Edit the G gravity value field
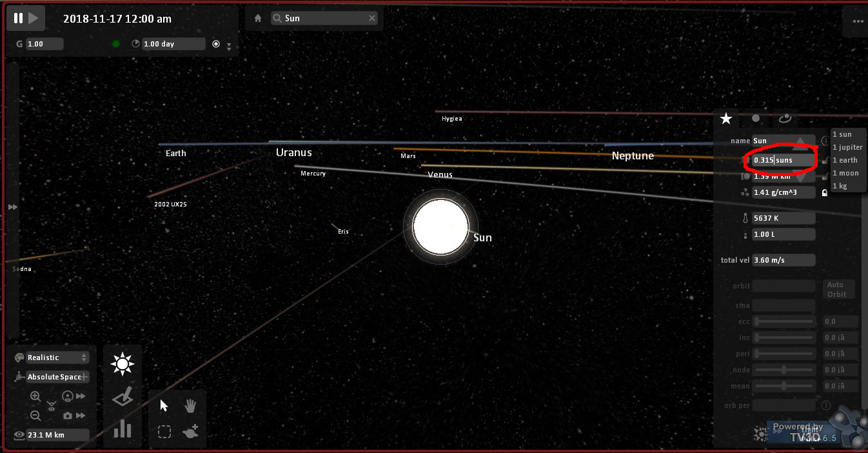 click(44, 44)
